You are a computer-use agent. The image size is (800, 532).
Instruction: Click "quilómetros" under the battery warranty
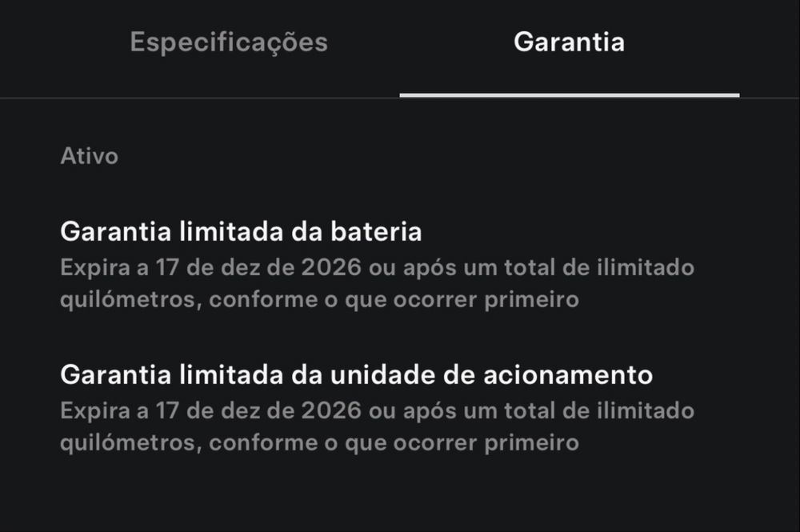(126, 300)
